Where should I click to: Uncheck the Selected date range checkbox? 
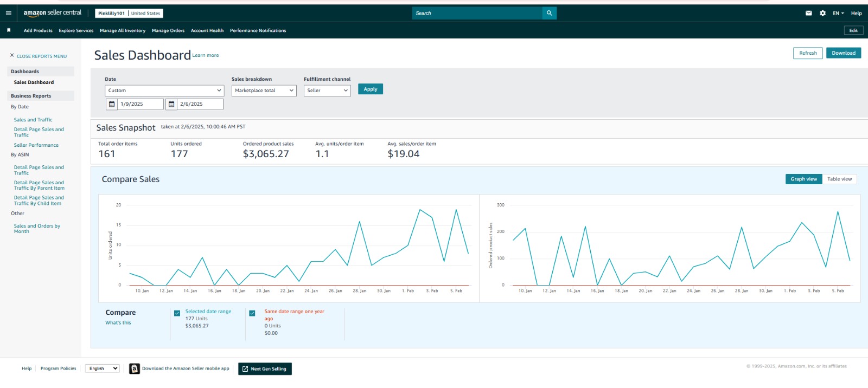click(177, 313)
